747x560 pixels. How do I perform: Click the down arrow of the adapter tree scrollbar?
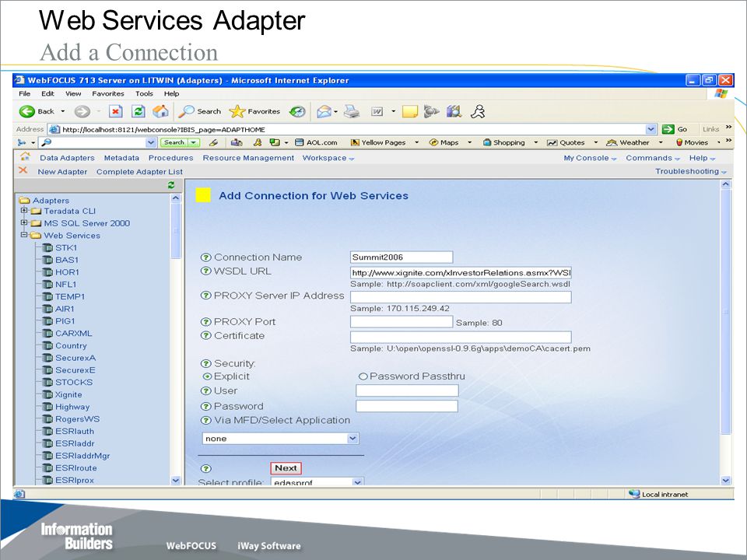pyautogui.click(x=176, y=480)
